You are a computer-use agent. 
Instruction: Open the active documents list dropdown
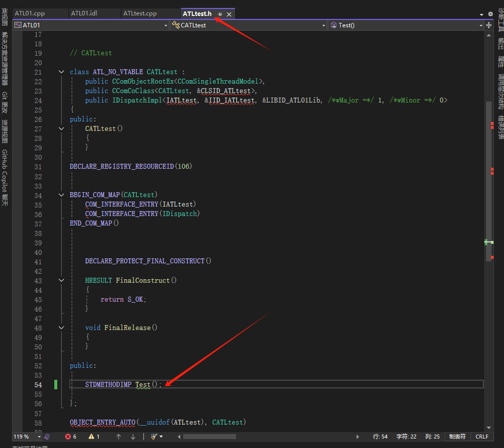(x=481, y=14)
